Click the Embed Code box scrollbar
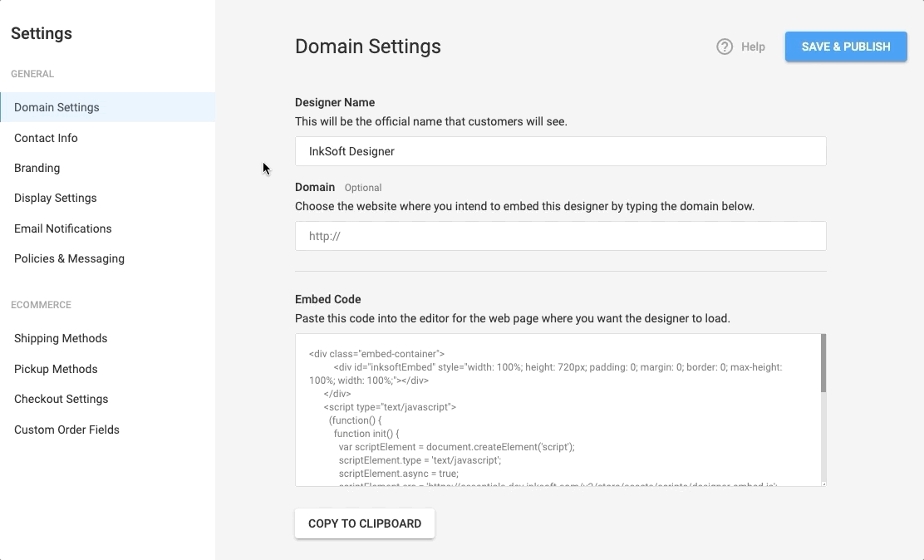 coord(823,363)
